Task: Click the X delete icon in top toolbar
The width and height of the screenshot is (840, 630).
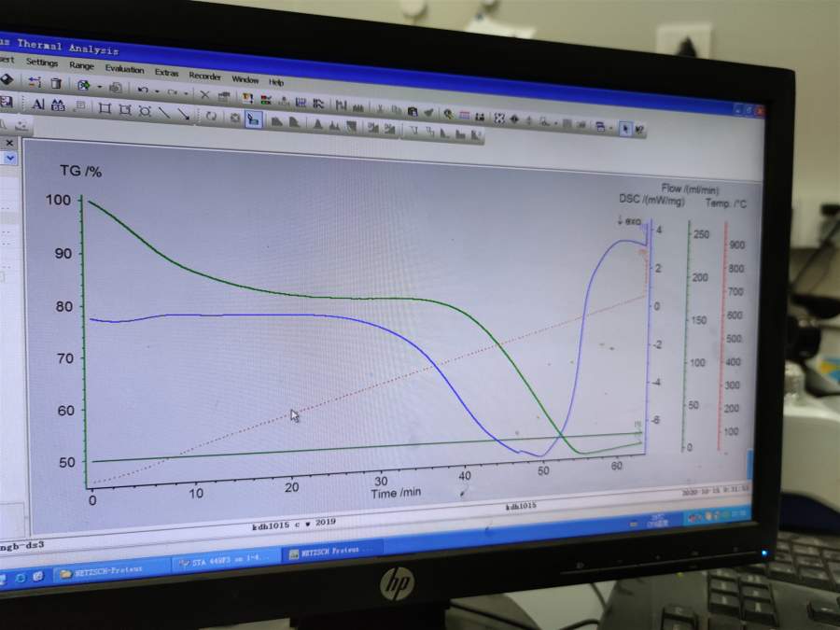Action: pos(204,95)
